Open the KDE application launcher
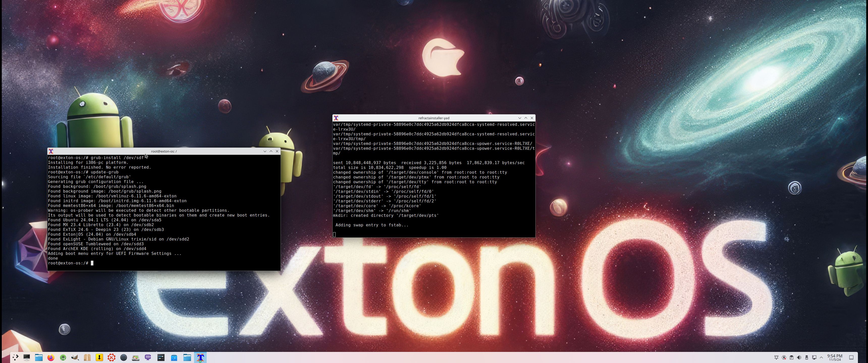868x363 pixels. 15,357
